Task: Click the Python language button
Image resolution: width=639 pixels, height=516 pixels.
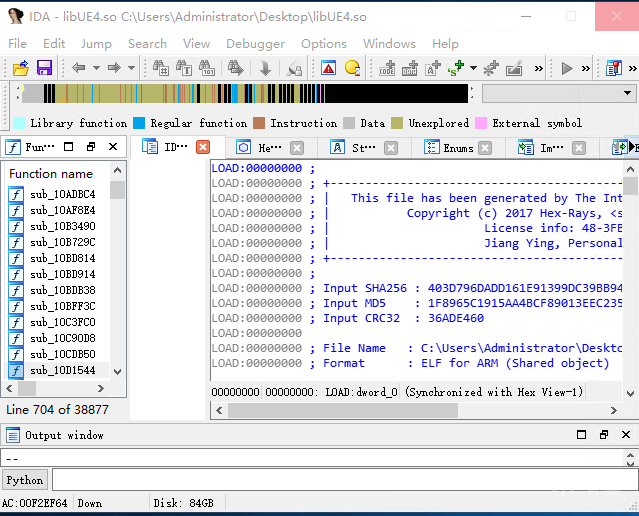Action: pos(25,480)
